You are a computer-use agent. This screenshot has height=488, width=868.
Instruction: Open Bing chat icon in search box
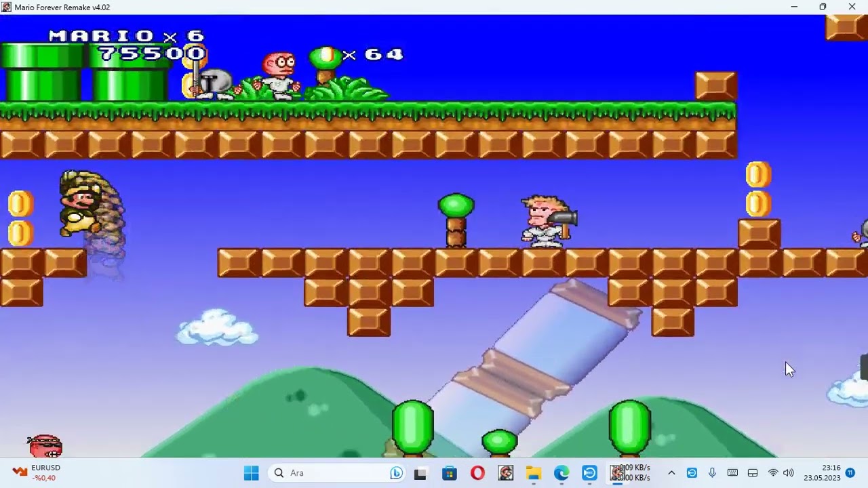point(397,473)
